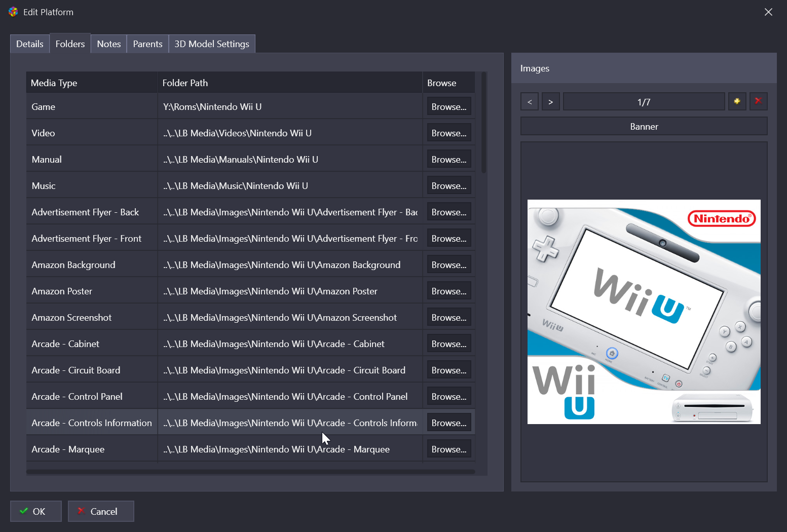
Task: Click the Cancel button
Action: pyautogui.click(x=101, y=511)
